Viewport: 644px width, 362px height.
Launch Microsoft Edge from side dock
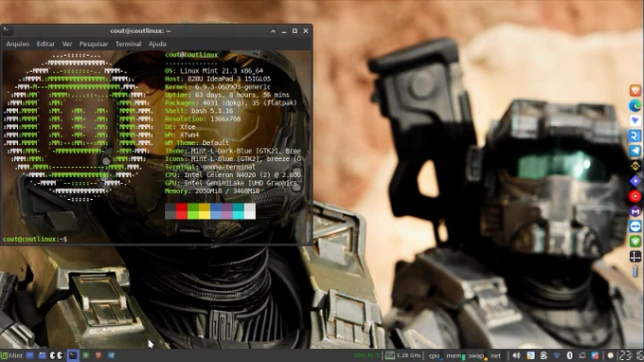(x=635, y=106)
